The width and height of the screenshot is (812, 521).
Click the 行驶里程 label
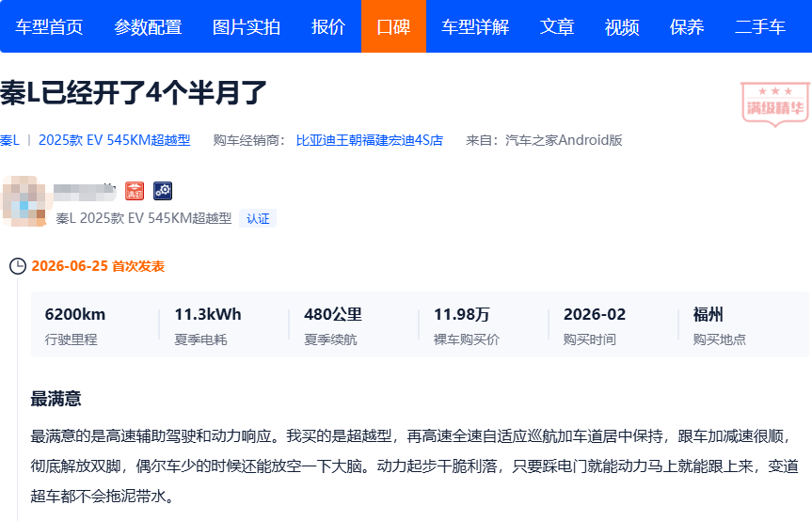[x=71, y=339]
